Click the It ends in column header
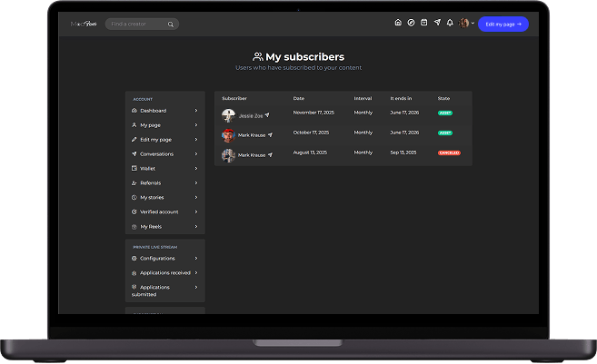This screenshot has width=597, height=364. (401, 98)
